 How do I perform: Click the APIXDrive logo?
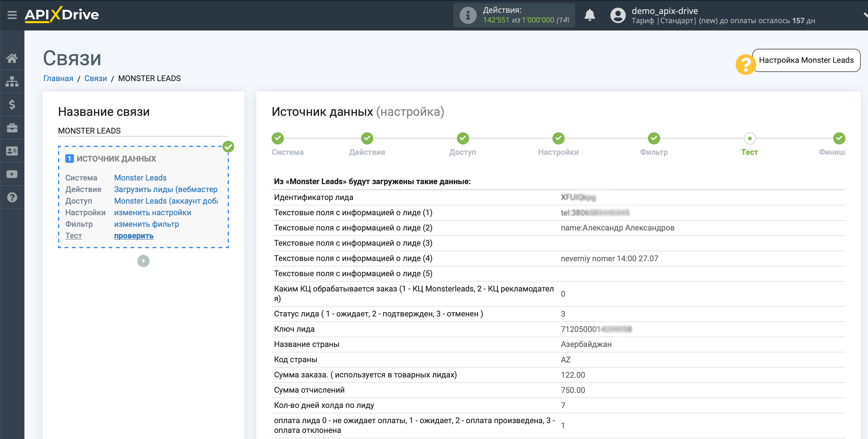pos(62,15)
